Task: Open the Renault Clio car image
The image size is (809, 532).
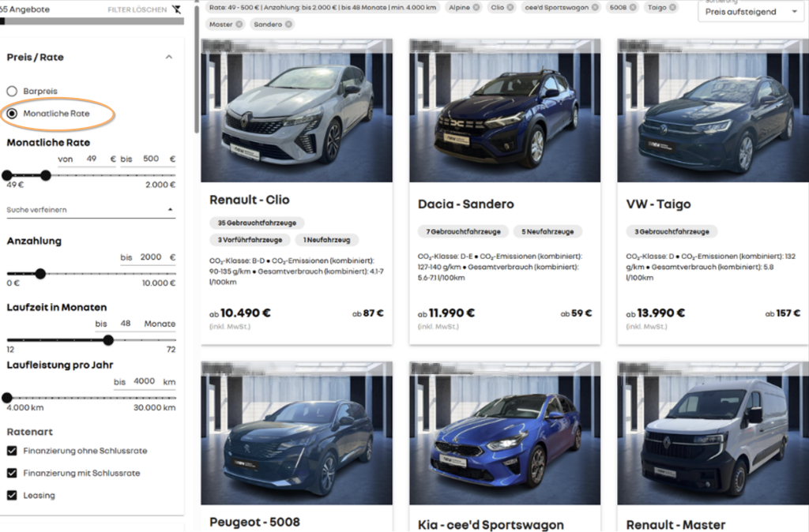Action: click(297, 111)
